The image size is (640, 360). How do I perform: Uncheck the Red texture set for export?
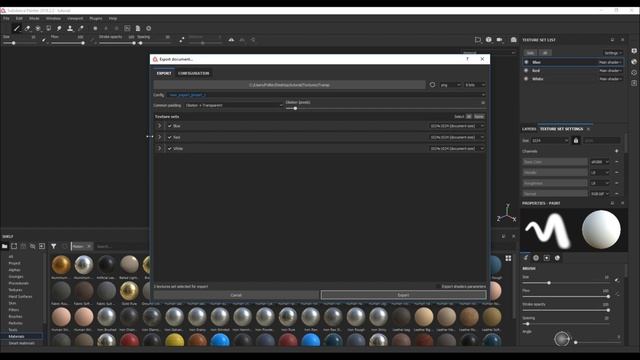[x=170, y=137]
